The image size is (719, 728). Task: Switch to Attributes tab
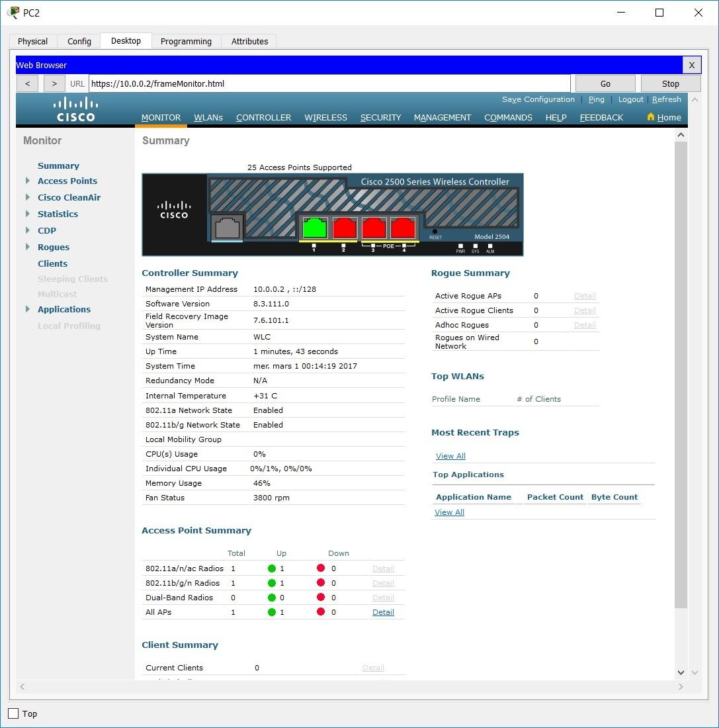[x=250, y=41]
